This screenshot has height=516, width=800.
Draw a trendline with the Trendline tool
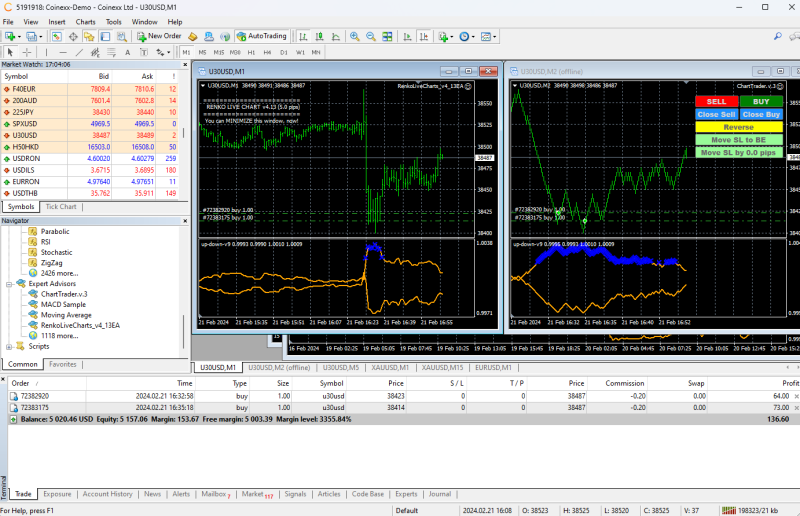pos(78,51)
